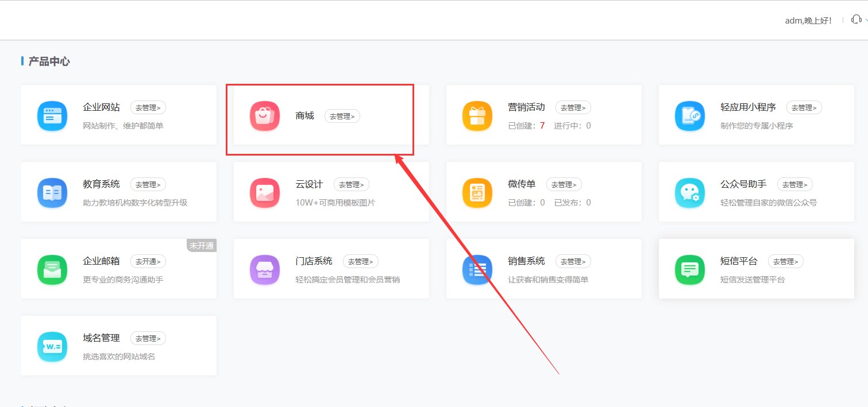Click the 公众号助手 WeChat helper icon
This screenshot has height=407, width=868.
[x=690, y=192]
